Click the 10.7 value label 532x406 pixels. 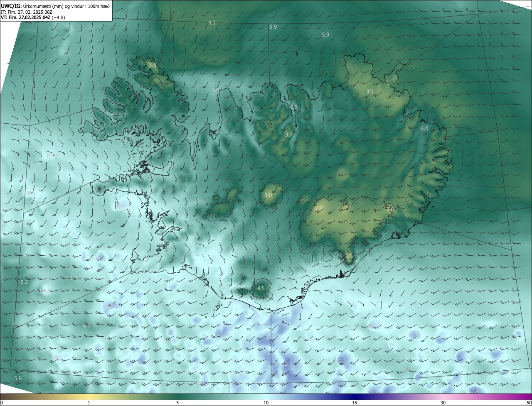tap(57, 357)
